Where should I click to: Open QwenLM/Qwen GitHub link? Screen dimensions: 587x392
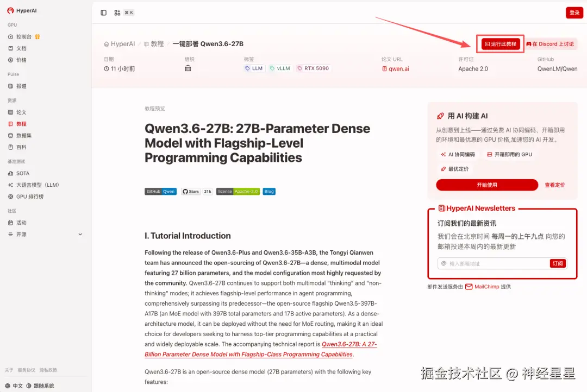click(x=558, y=69)
